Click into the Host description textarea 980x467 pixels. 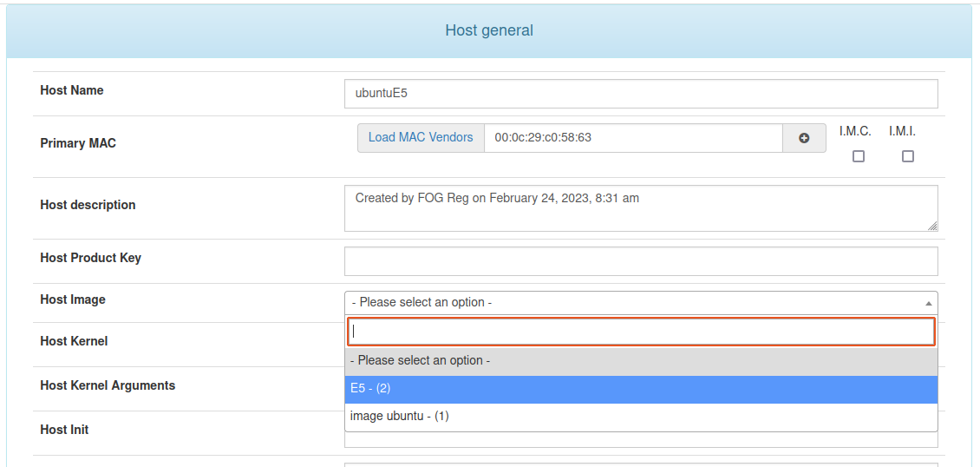(x=641, y=208)
